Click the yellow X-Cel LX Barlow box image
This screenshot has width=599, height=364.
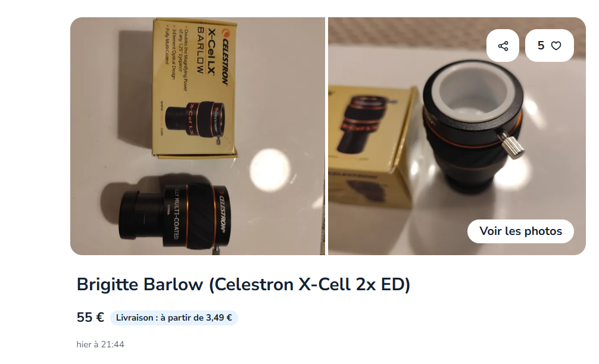click(195, 88)
